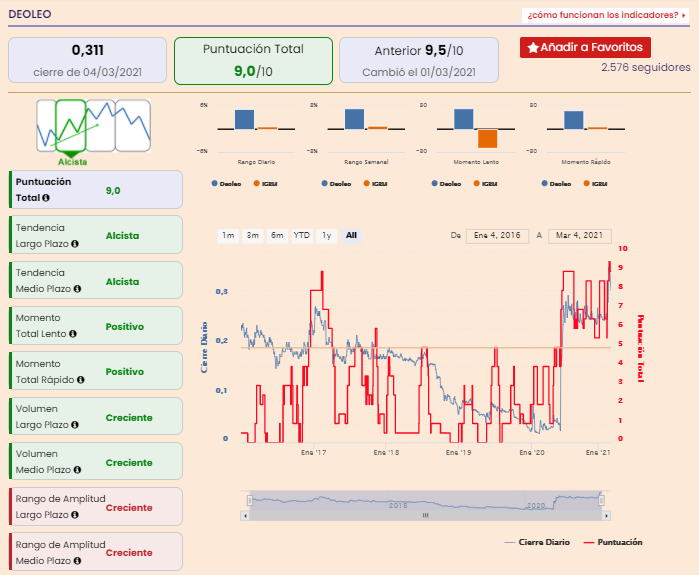699x575 pixels.
Task: Open ¿cómo funcionan los indicadores? link
Action: tap(605, 15)
